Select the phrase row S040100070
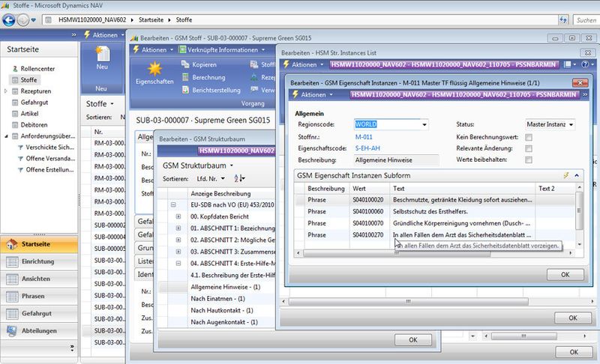This screenshot has height=364, width=600. pos(434,223)
